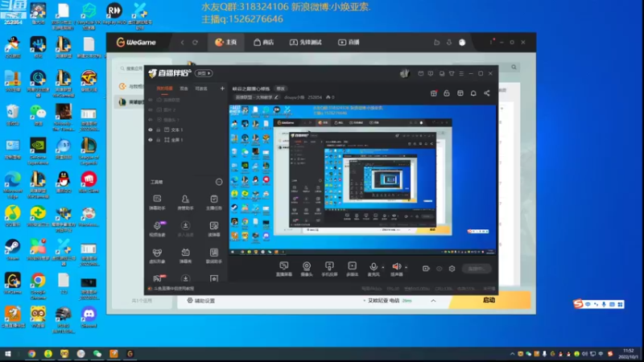Screen dimensions: 644x362
Task: Open the gift box icon with red dot
Action: point(434,93)
